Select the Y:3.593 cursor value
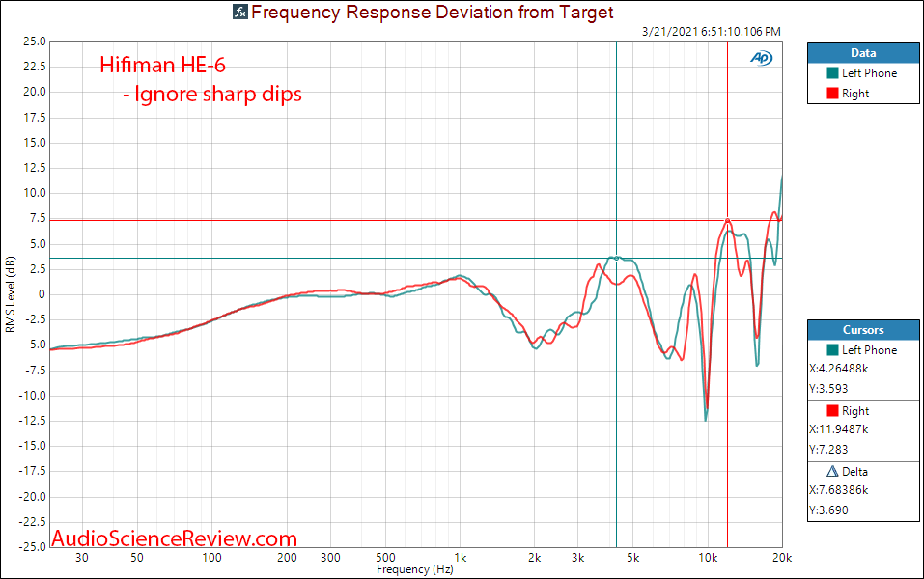 coord(828,389)
